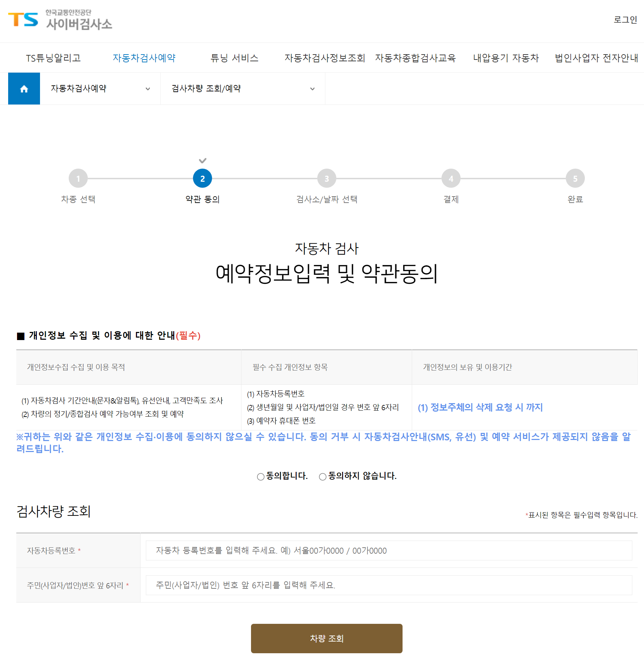Viewport: 644px width, 655px height.
Task: Open the TS튜닝알리고 menu
Action: click(x=53, y=58)
